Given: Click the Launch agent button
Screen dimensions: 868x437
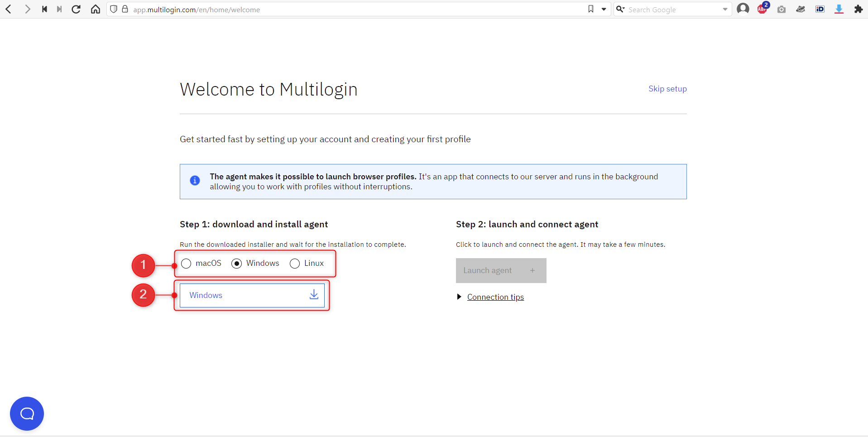Looking at the screenshot, I should click(501, 270).
